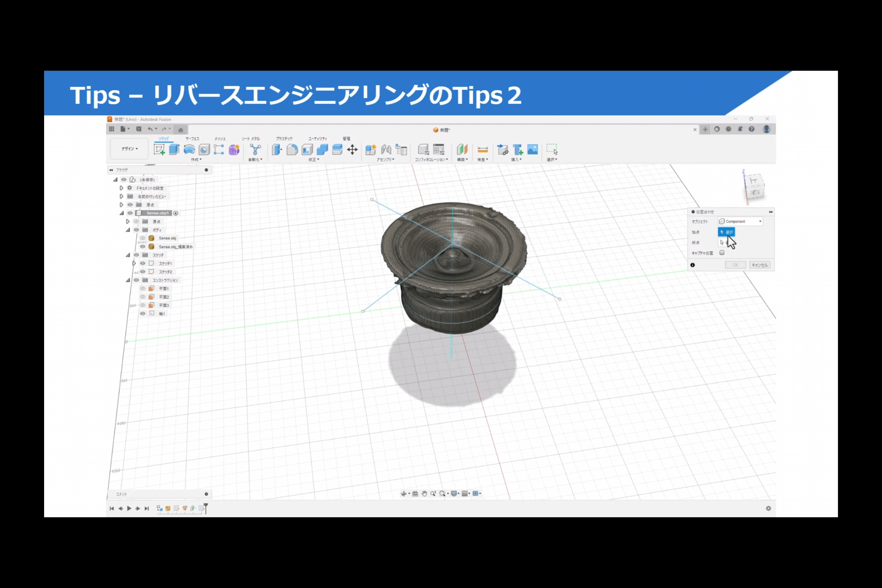Open the デザイン workspace dropdown

point(130,149)
